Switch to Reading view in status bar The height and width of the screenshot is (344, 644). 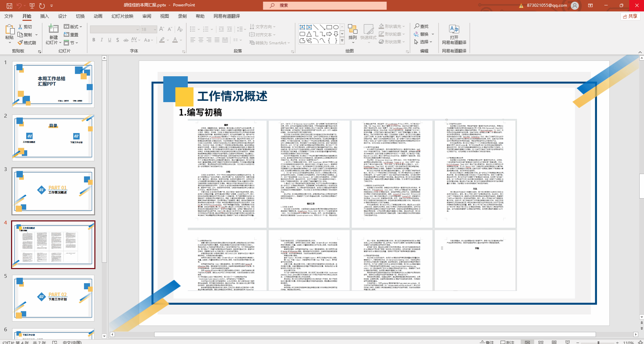click(x=554, y=342)
